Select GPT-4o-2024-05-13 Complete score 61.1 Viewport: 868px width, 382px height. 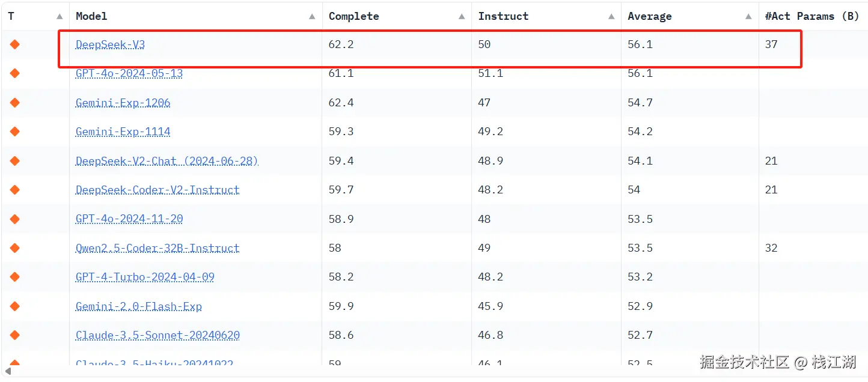(x=341, y=73)
